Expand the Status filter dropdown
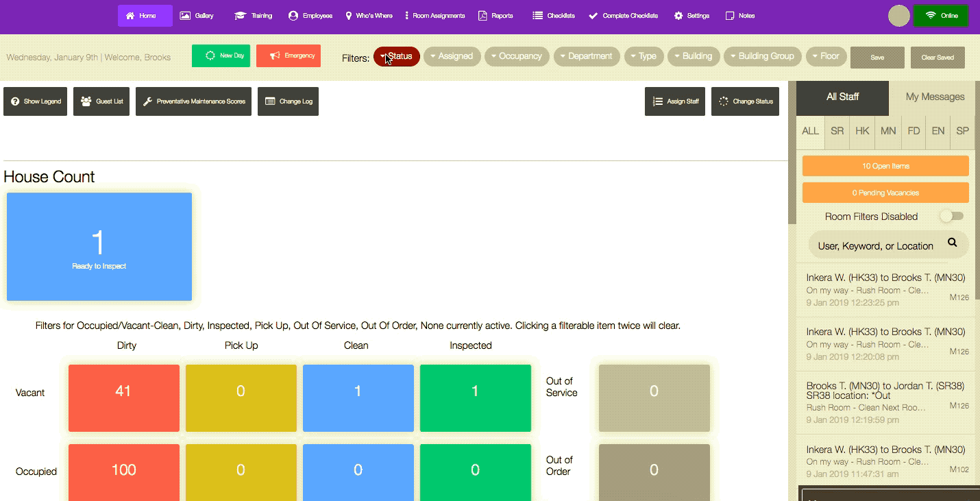Viewport: 980px width, 501px height. pos(397,56)
